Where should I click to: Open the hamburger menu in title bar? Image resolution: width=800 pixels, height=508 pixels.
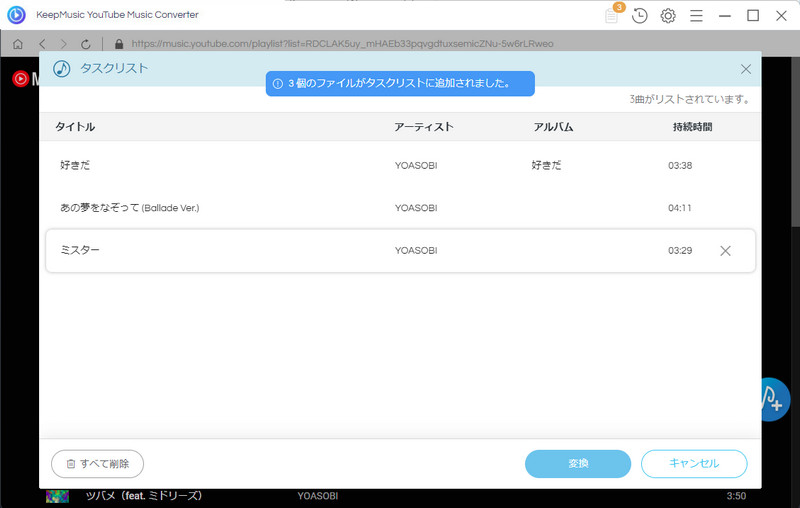pos(696,16)
